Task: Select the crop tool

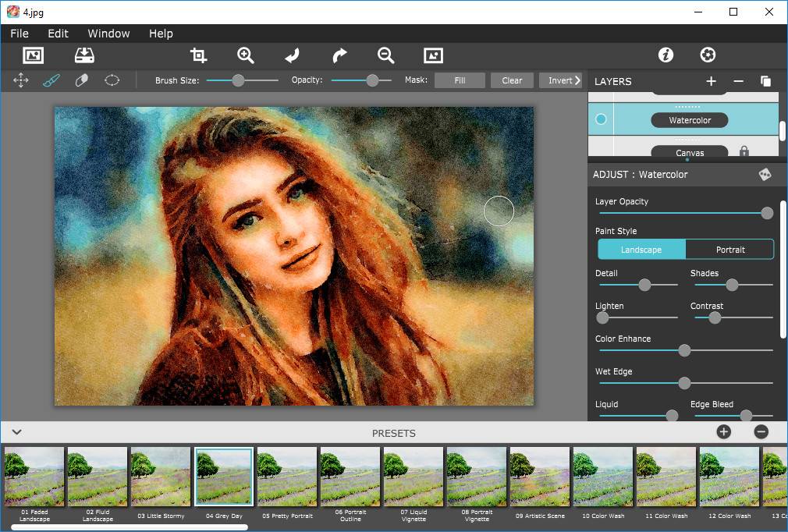Action: click(x=198, y=55)
